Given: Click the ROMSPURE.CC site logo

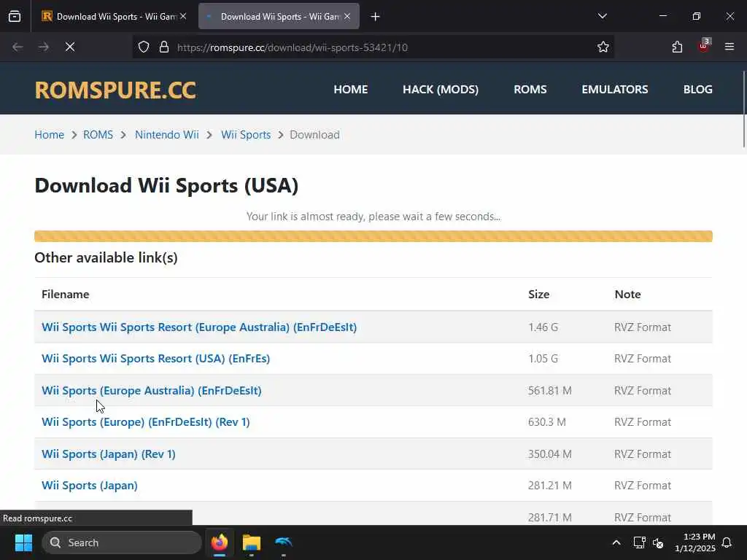Looking at the screenshot, I should pyautogui.click(x=115, y=90).
